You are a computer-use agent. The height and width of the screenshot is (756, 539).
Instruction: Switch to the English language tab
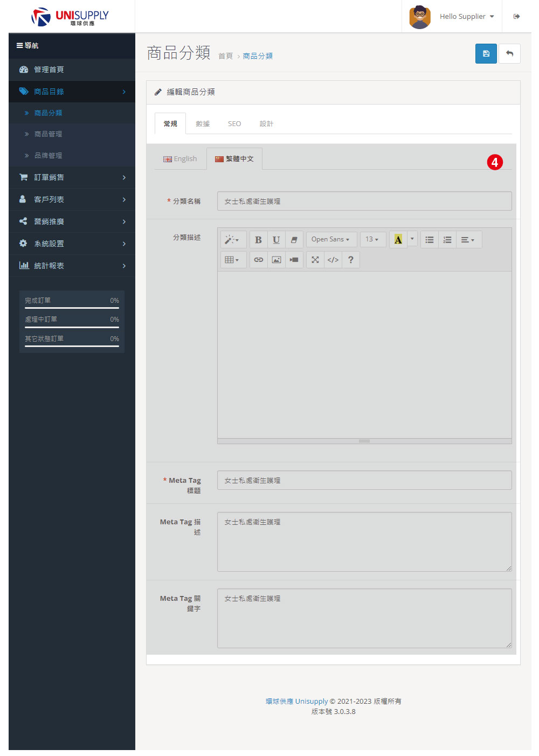(x=180, y=159)
